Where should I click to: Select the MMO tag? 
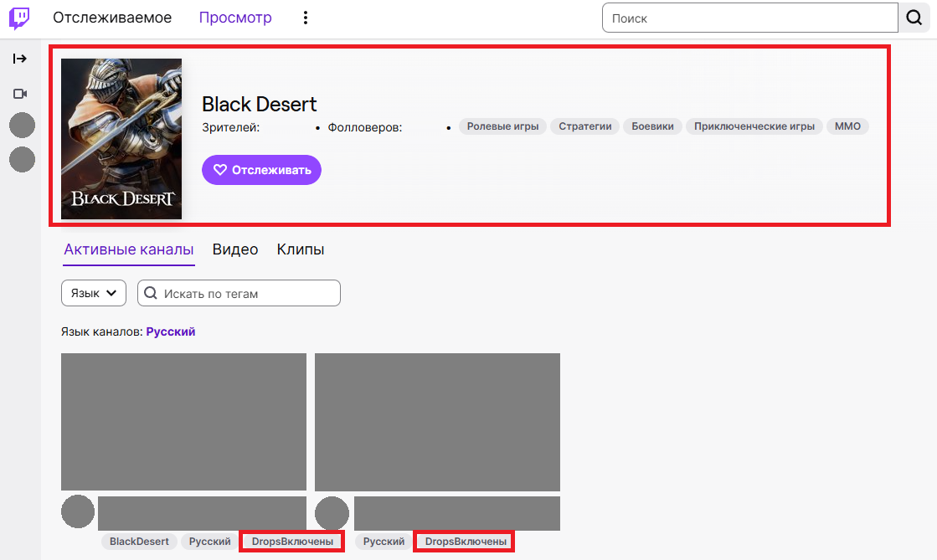pyautogui.click(x=847, y=126)
